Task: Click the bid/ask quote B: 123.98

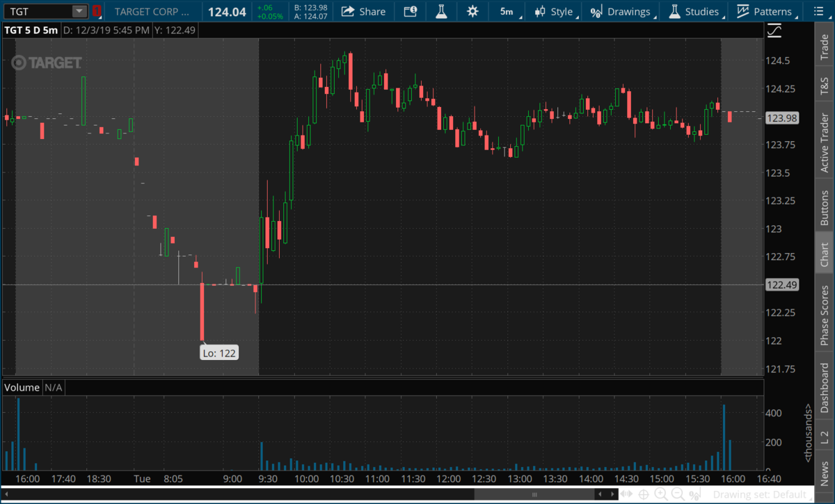Action: tap(310, 7)
